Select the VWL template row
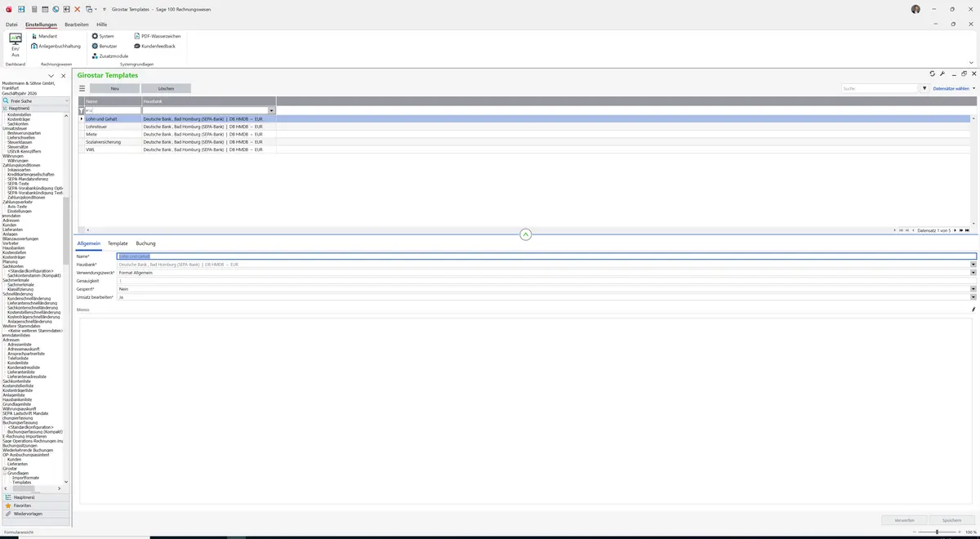The height and width of the screenshot is (539, 980). pyautogui.click(x=525, y=149)
